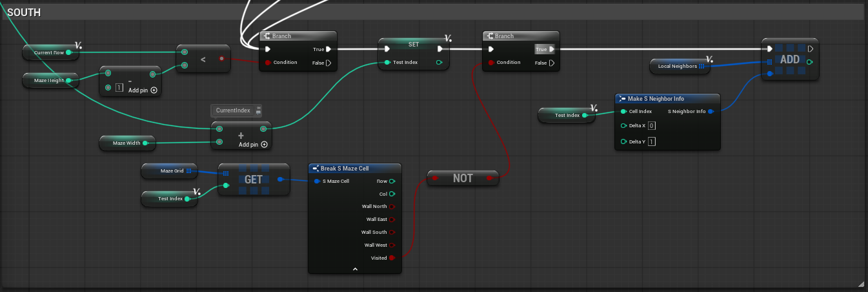This screenshot has height=292, width=868.
Task: Click the second Branch False output pin
Action: pos(552,63)
